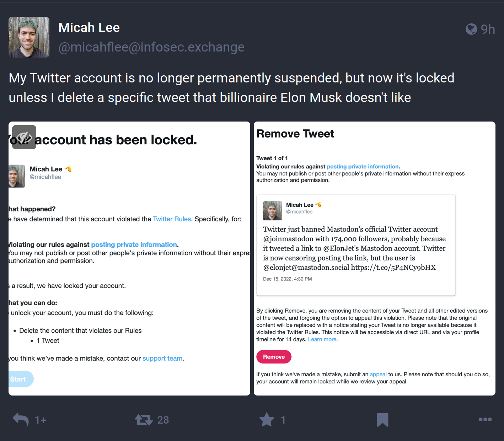Open the support team link

pos(162,358)
